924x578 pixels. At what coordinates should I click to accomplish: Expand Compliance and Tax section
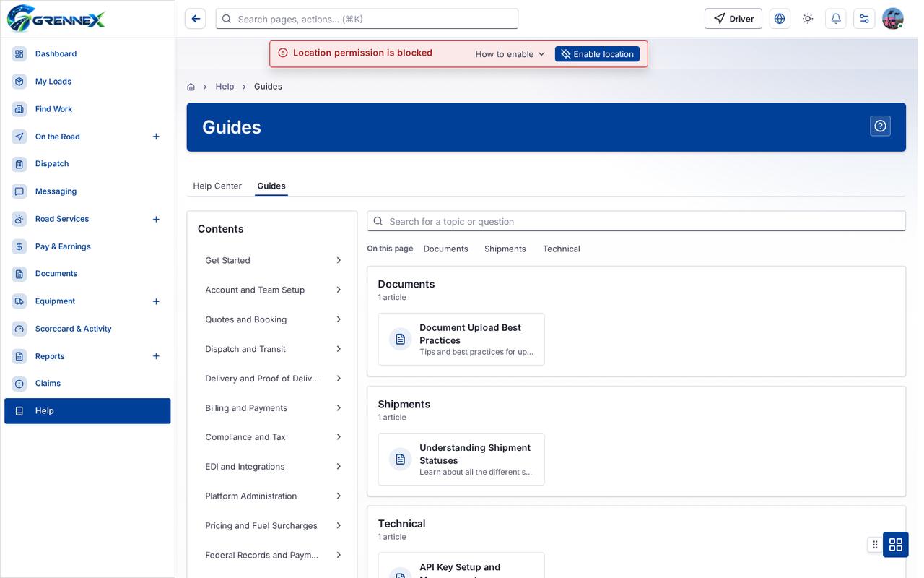(x=272, y=438)
